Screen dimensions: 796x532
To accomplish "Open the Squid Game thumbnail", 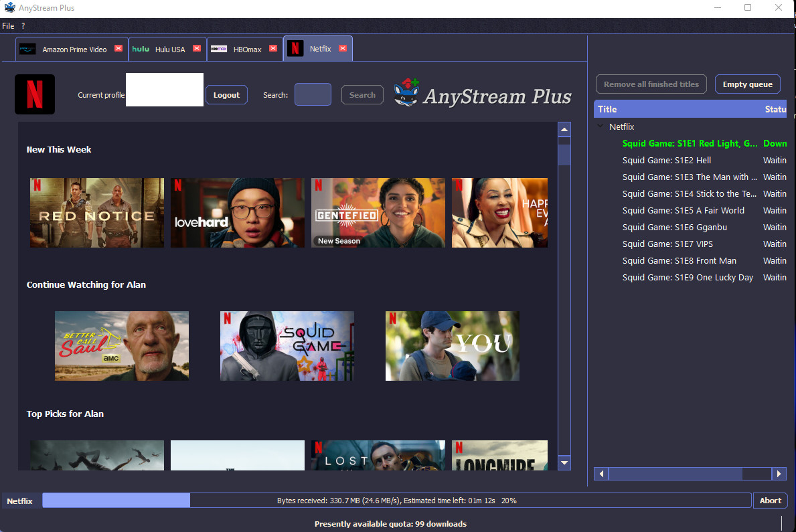I will coord(287,346).
